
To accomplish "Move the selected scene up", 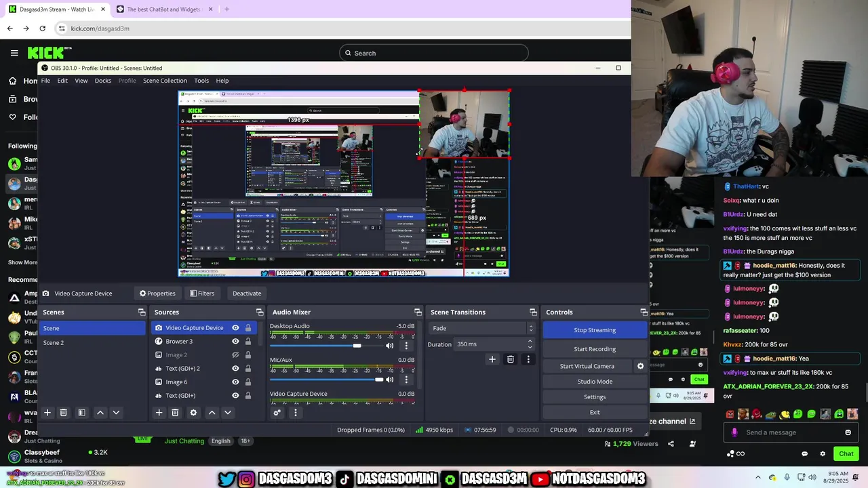I will [x=100, y=412].
